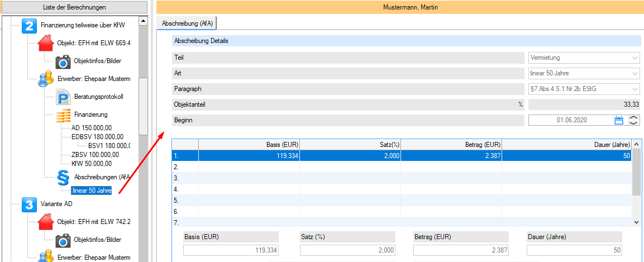Click Objektinfos/Bilder under KfW financing
This screenshot has width=644, height=262.
tap(97, 61)
